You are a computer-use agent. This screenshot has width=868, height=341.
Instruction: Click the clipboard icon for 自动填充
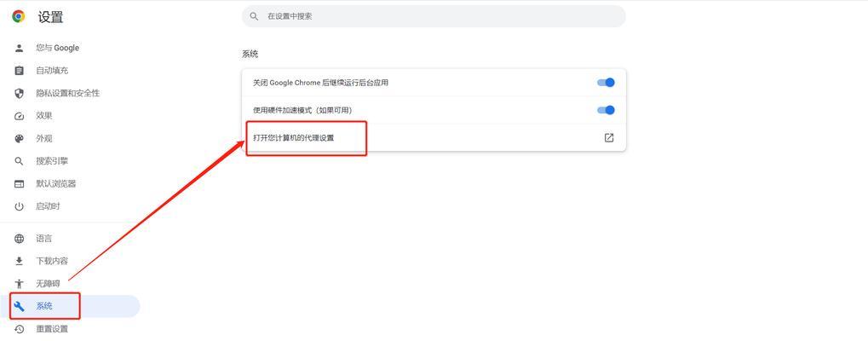coord(20,71)
